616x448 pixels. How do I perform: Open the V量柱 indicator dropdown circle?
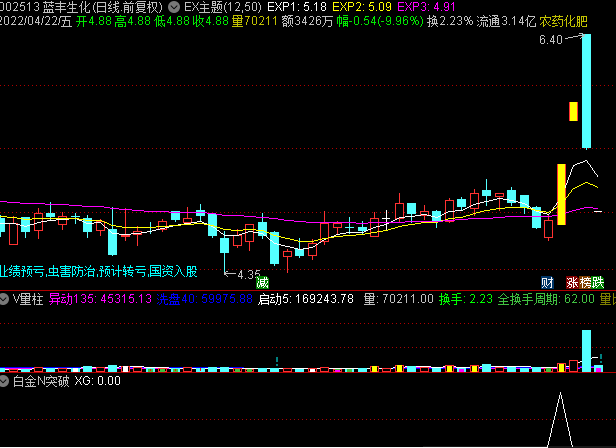coord(4,299)
